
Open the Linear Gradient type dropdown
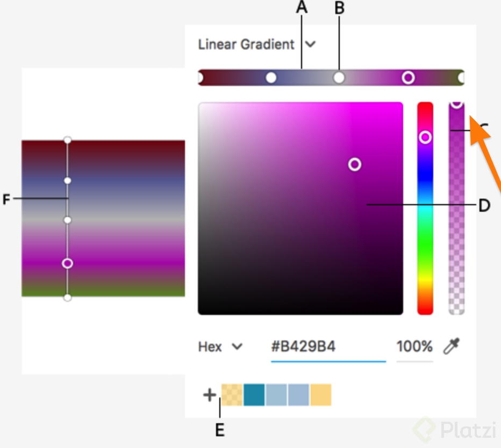[246, 45]
